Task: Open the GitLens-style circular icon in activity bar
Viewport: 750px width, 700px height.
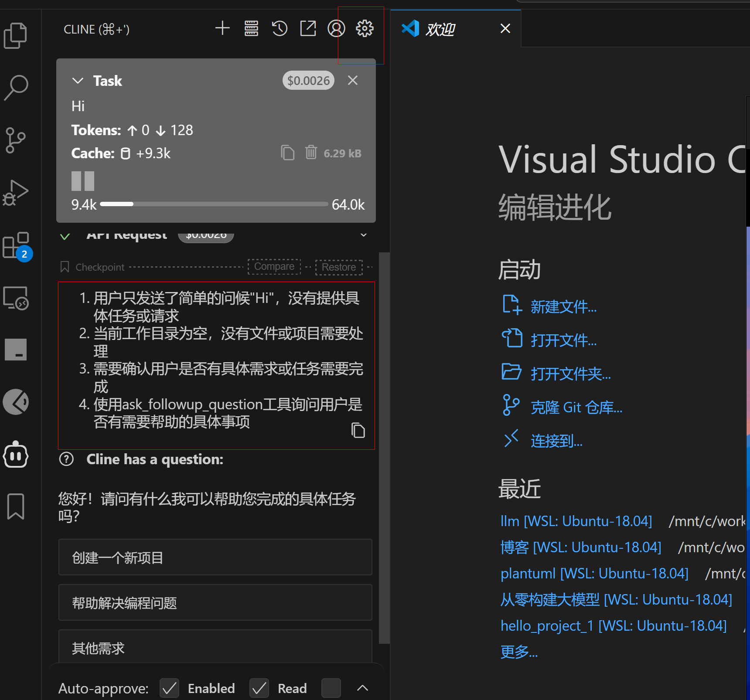Action: [x=16, y=402]
